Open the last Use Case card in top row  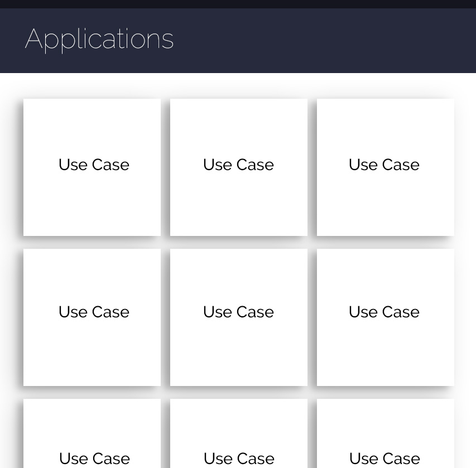[x=386, y=167]
